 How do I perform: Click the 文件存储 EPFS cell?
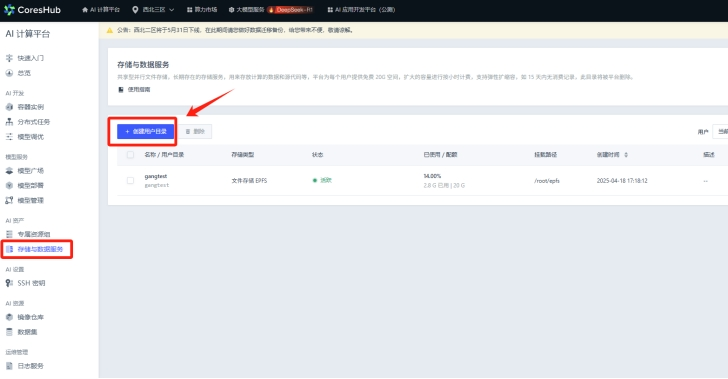click(249, 180)
